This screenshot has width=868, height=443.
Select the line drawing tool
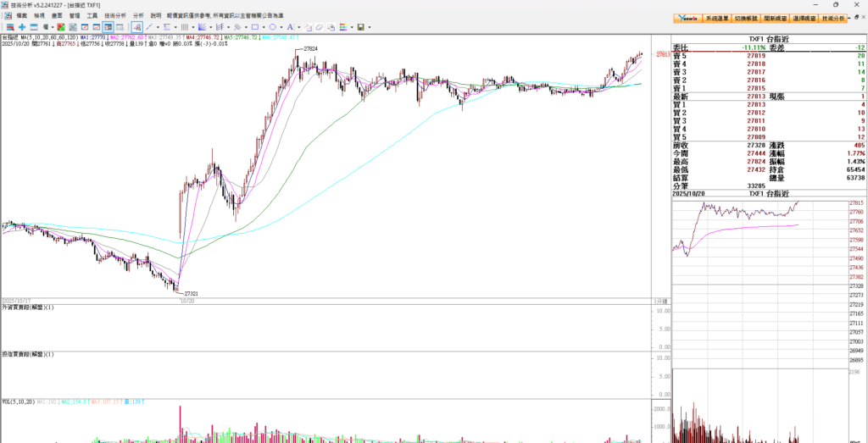149,27
